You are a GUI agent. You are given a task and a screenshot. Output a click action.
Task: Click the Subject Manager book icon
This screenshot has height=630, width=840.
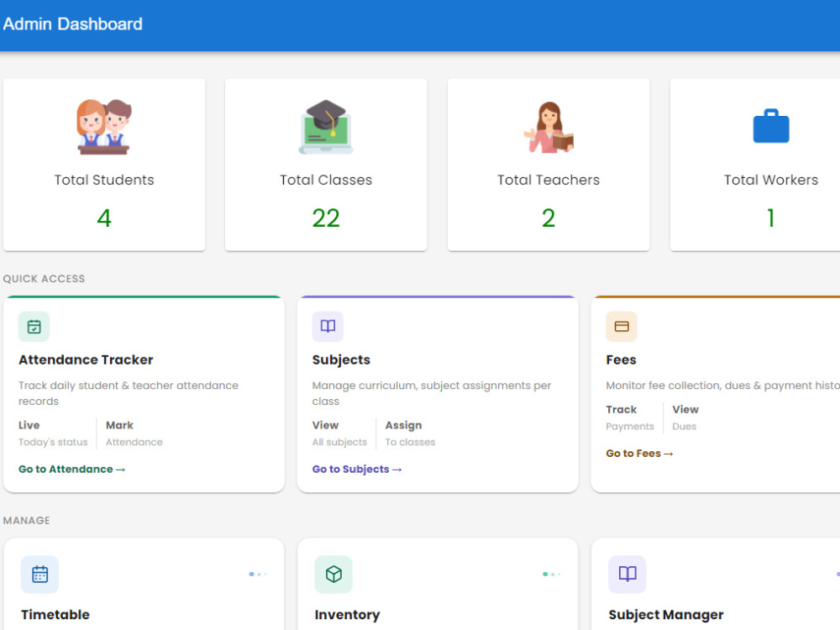tap(627, 575)
